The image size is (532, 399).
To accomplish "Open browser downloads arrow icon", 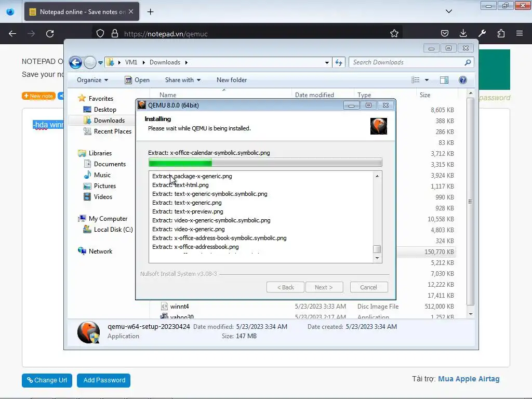I will [463, 33].
